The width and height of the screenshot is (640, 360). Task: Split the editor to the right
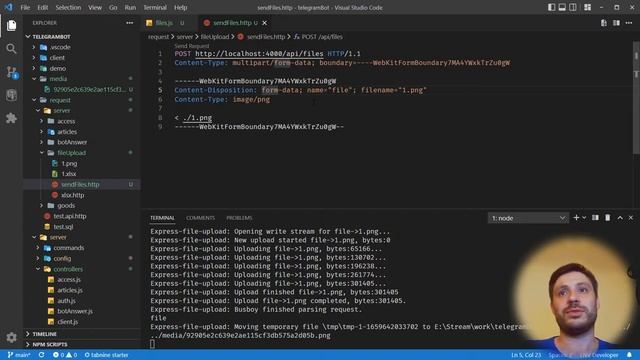(616, 23)
